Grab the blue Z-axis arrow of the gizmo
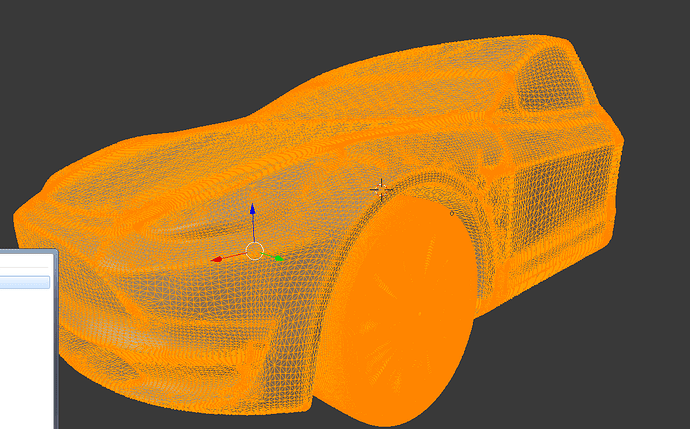690x429 pixels. (x=253, y=209)
